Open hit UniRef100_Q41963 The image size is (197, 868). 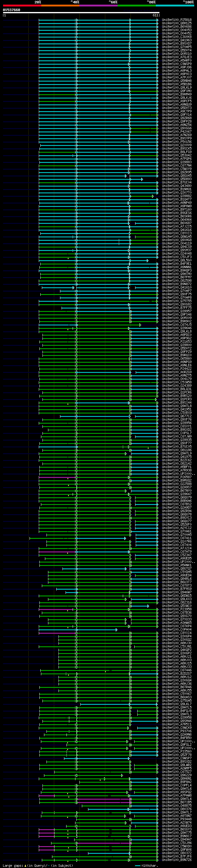(177, 40)
